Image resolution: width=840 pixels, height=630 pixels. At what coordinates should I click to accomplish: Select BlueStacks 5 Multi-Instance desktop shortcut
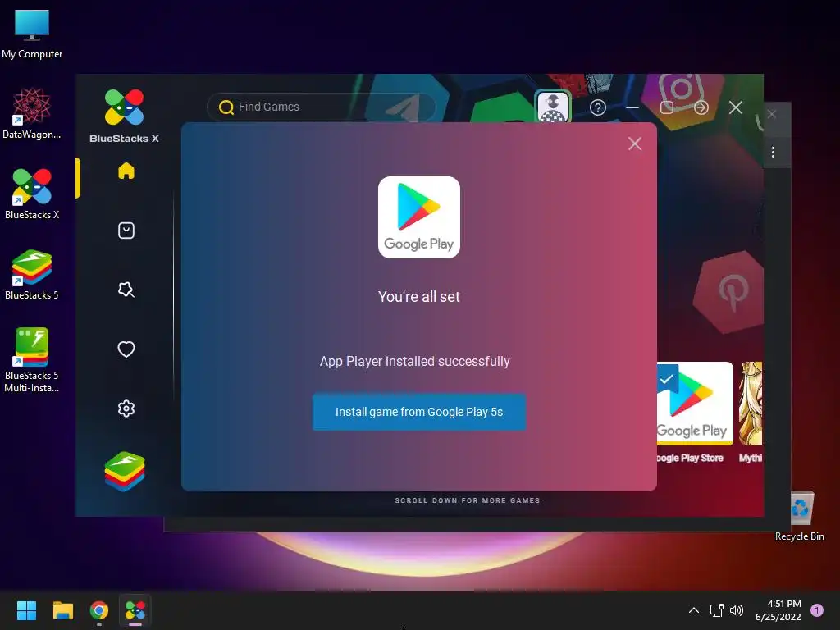[32, 360]
